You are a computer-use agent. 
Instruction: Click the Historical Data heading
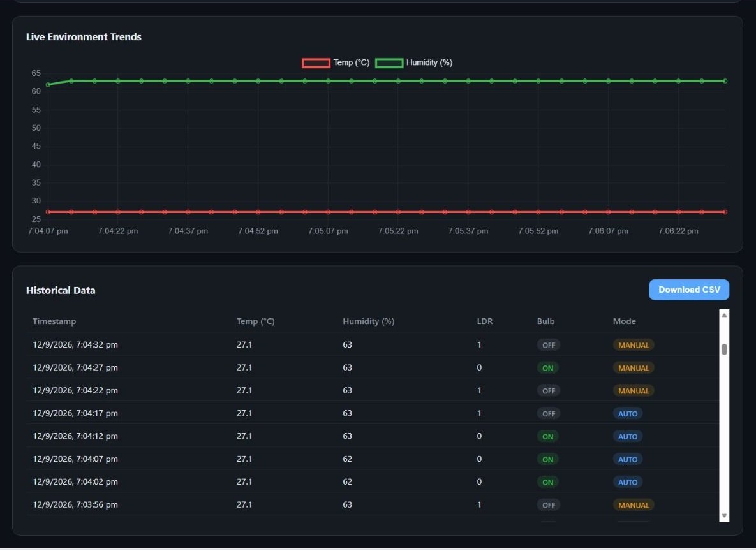[61, 291]
